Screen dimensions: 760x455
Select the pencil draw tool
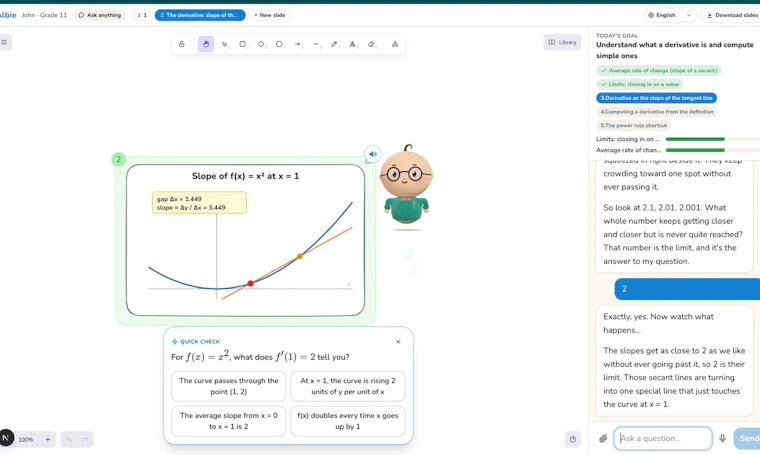[x=334, y=44]
